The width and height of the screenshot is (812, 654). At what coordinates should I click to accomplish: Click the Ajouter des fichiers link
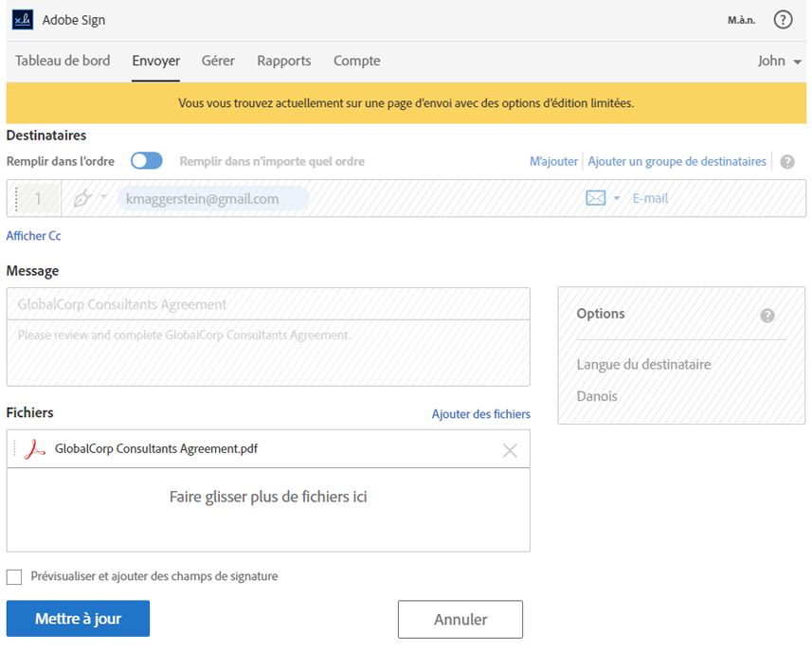[481, 414]
